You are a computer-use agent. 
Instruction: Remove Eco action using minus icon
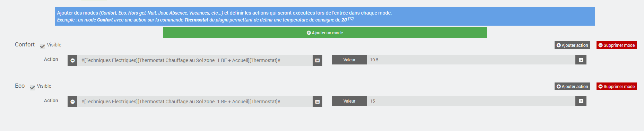pos(72,102)
